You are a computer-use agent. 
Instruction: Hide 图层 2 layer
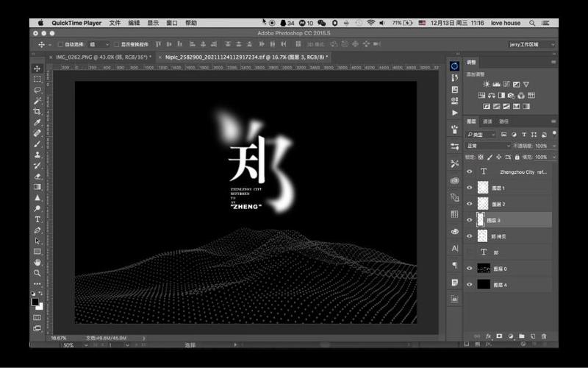(470, 204)
